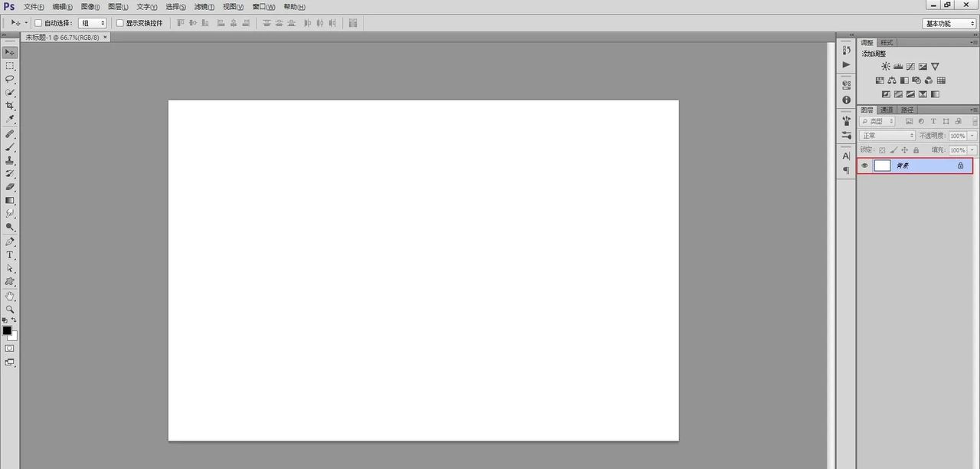Select the Custom Shape tool
Image resolution: width=980 pixels, height=469 pixels.
pyautogui.click(x=10, y=281)
